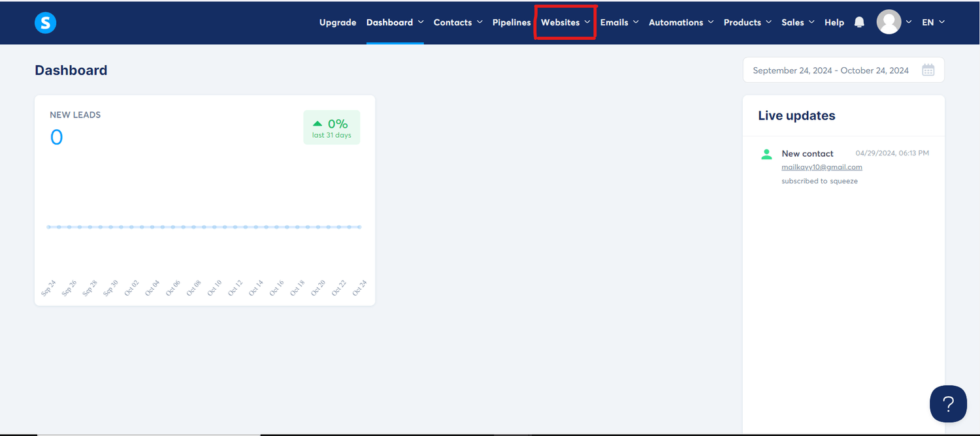Viewport: 980px width, 436px height.
Task: Open the help question mark bubble
Action: point(948,403)
